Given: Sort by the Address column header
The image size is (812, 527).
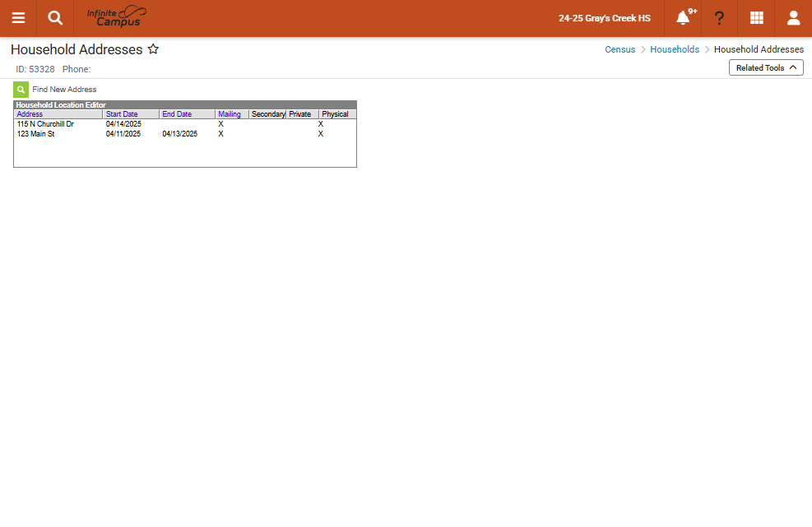Looking at the screenshot, I should tap(58, 114).
